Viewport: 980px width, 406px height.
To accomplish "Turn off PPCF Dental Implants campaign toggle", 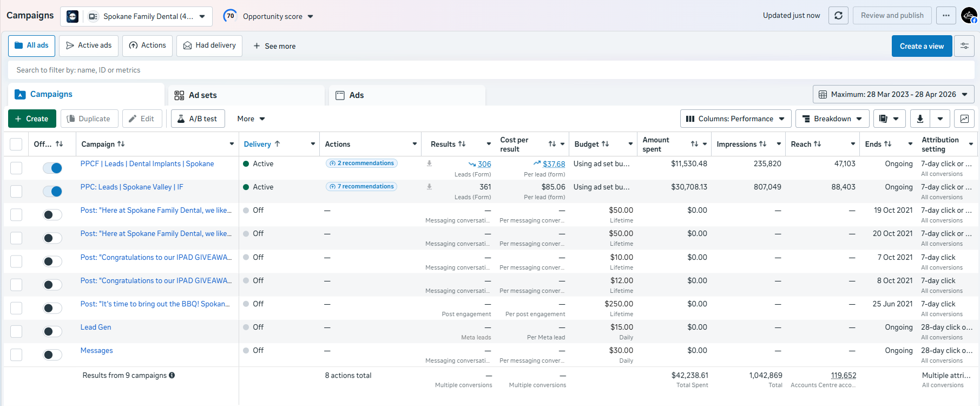I will 52,168.
